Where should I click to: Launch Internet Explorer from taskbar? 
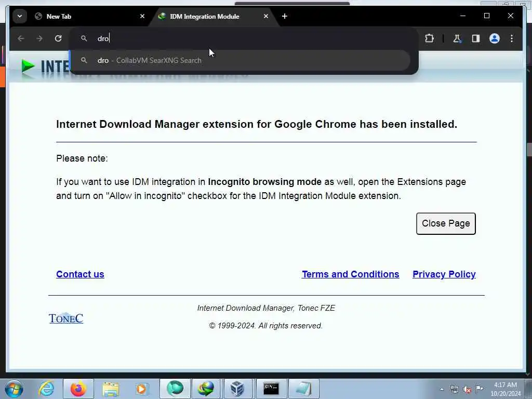pos(46,389)
